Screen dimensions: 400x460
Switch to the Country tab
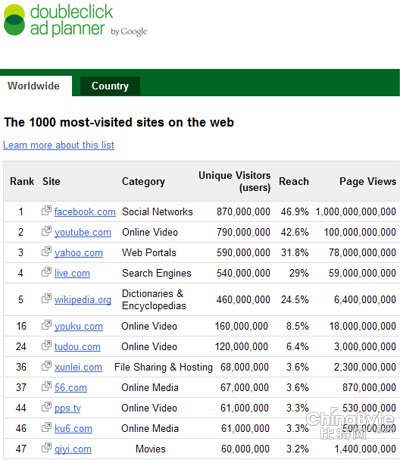coord(110,86)
